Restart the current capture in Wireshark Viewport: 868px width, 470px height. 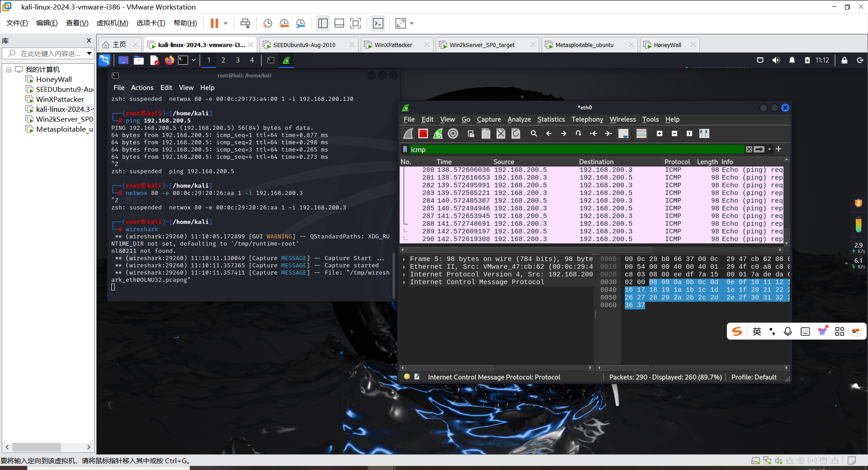coord(438,133)
